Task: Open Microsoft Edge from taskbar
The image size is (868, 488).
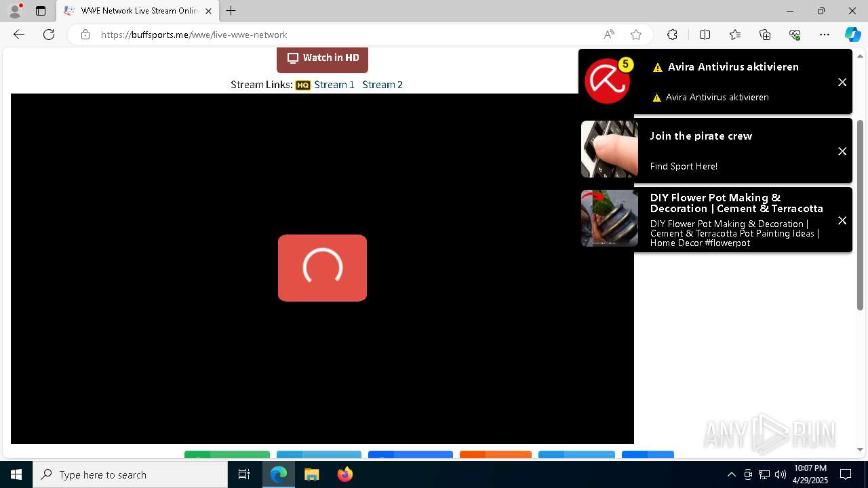Action: [279, 474]
